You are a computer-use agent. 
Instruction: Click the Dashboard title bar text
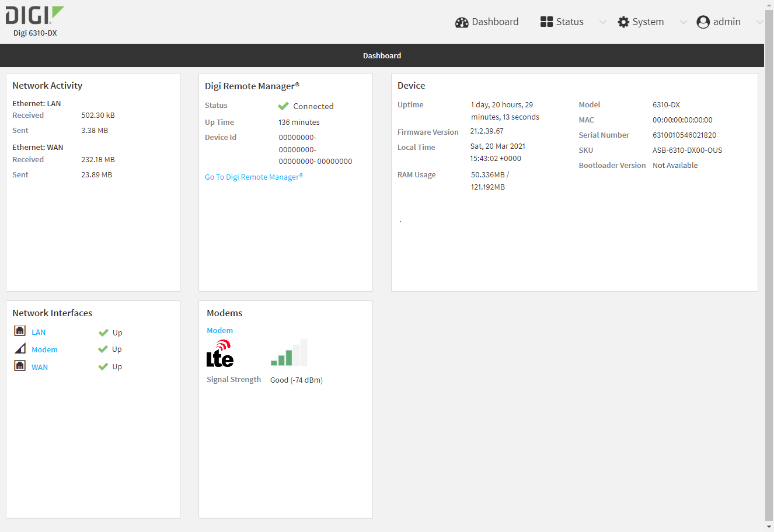382,55
